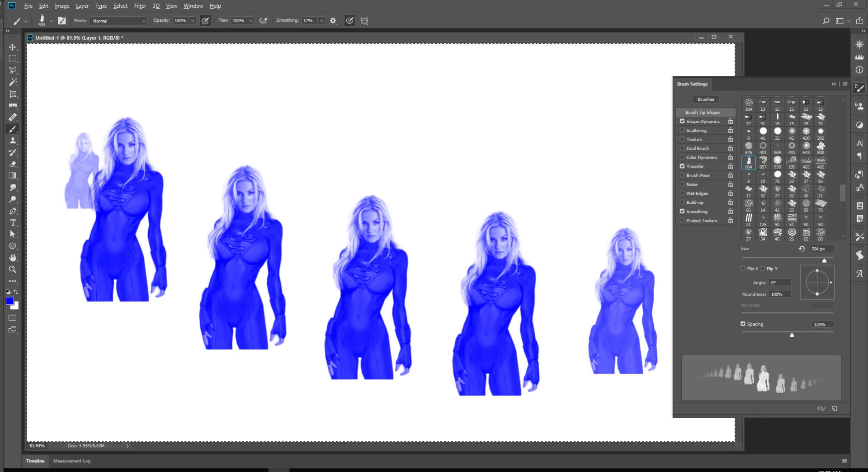Click the Brushes button

(706, 99)
